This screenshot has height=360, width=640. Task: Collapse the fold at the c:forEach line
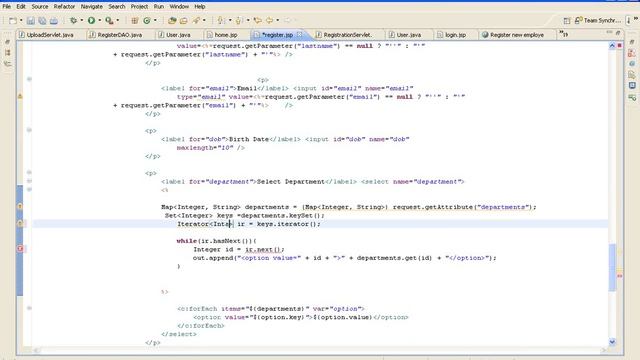click(x=29, y=308)
